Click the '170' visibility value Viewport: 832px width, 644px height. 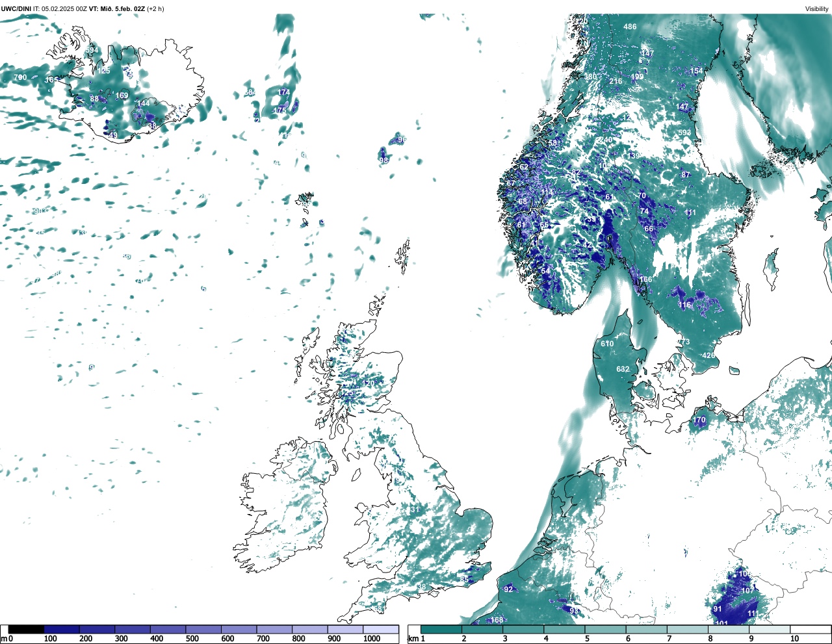699,420
